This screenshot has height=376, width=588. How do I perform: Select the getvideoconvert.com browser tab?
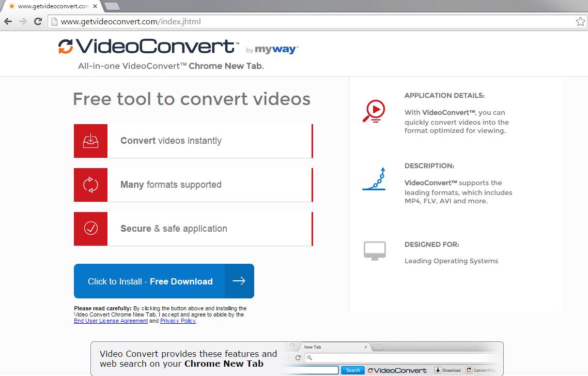49,6
